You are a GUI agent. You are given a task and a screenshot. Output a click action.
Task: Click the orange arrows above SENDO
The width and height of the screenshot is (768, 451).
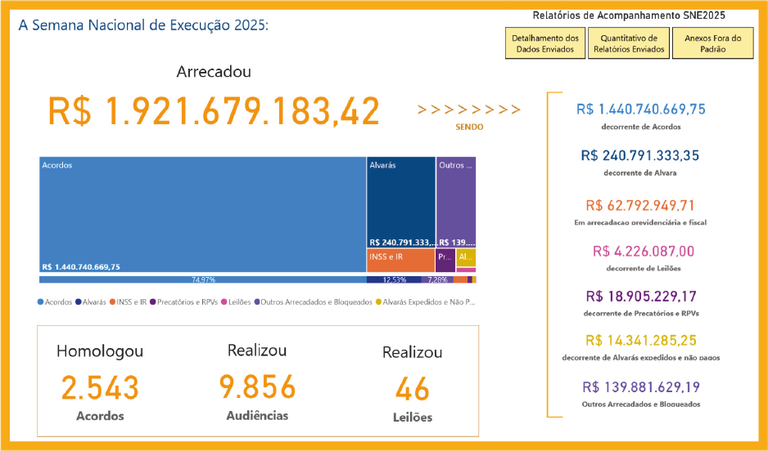coord(469,110)
